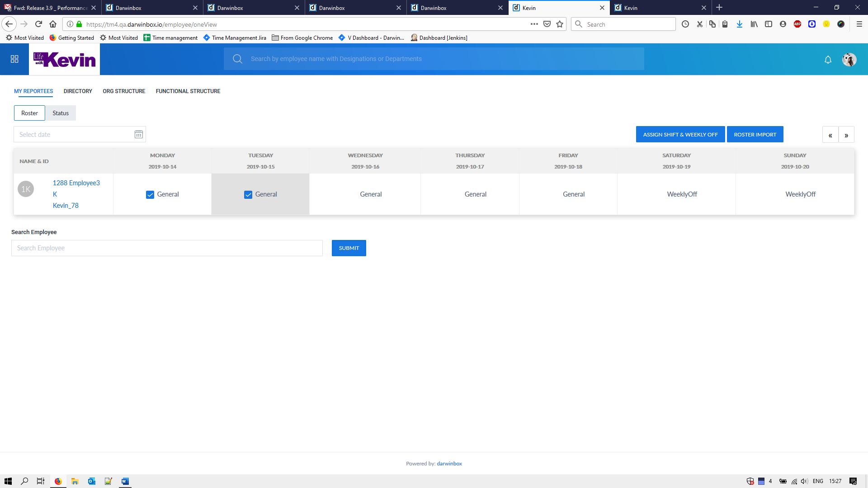Switch to the Status tab
The width and height of the screenshot is (868, 488).
(x=61, y=113)
